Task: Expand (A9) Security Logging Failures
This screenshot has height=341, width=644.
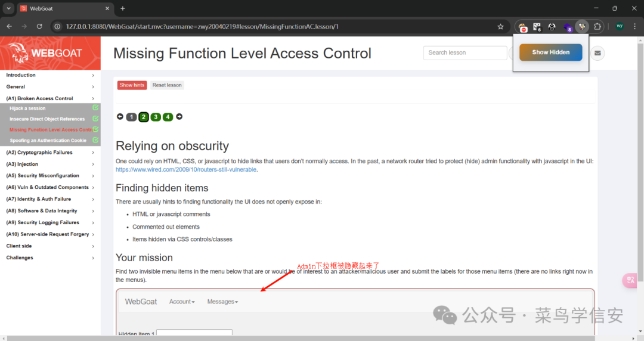Action: [x=50, y=223]
